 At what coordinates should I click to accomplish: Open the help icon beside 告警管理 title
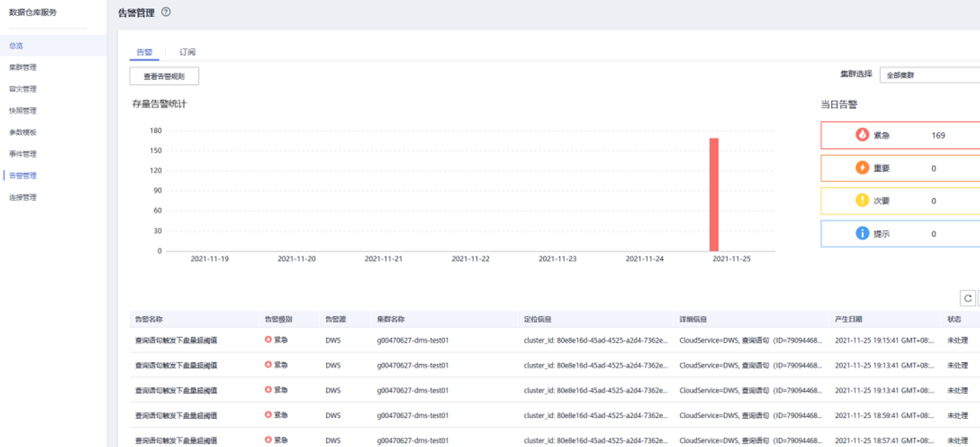[x=166, y=12]
